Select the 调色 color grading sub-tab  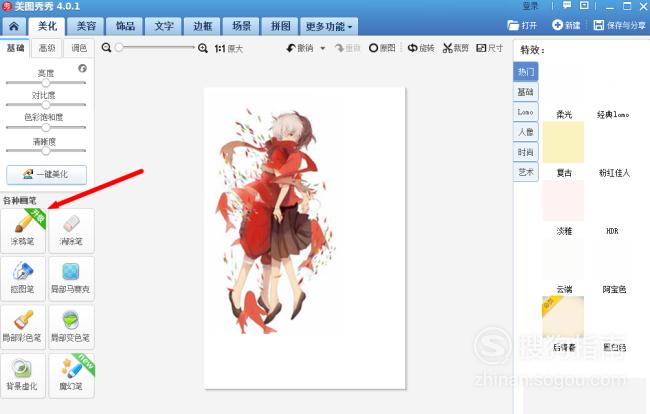(x=79, y=48)
